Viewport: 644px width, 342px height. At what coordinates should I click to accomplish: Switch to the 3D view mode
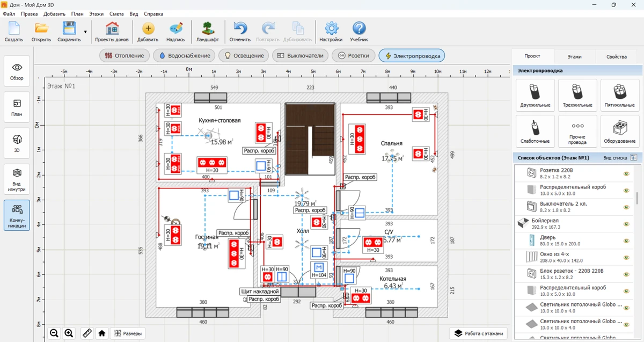pyautogui.click(x=17, y=143)
